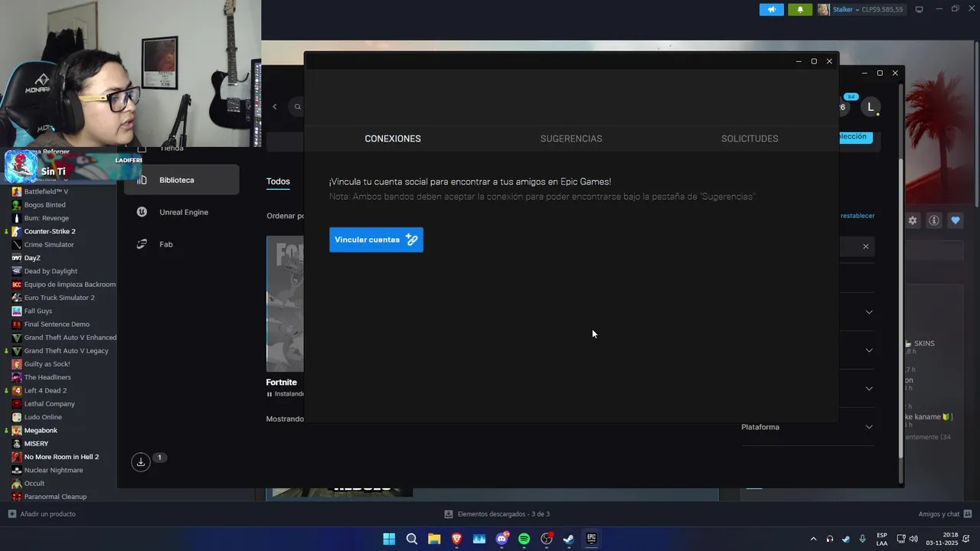Open File Explorer from the taskbar
This screenshot has height=551, width=980.
point(434,539)
